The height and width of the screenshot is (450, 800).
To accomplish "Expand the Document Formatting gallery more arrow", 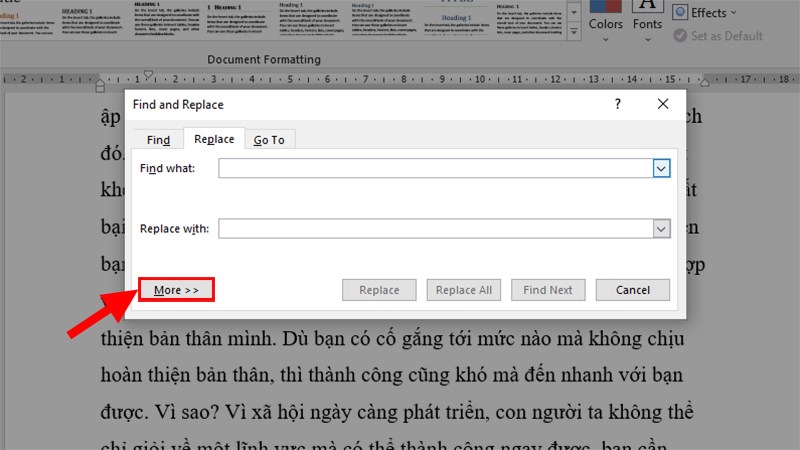I will (574, 33).
